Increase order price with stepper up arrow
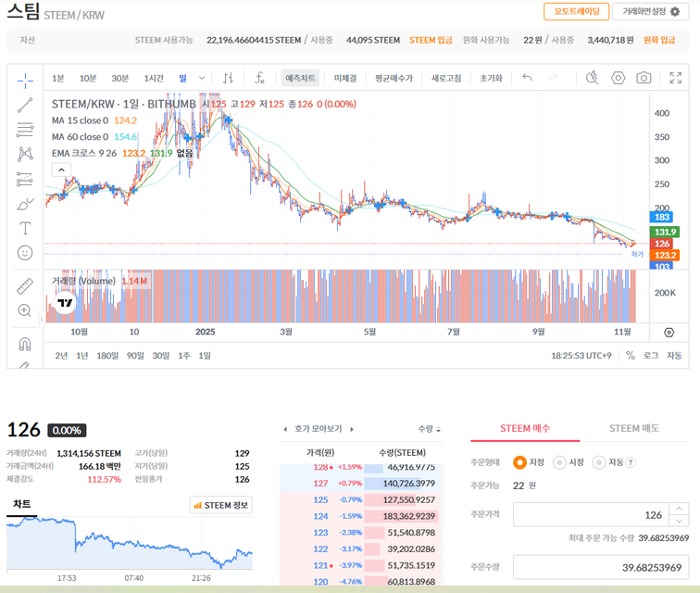Viewport: 700px width, 593px height. click(681, 509)
